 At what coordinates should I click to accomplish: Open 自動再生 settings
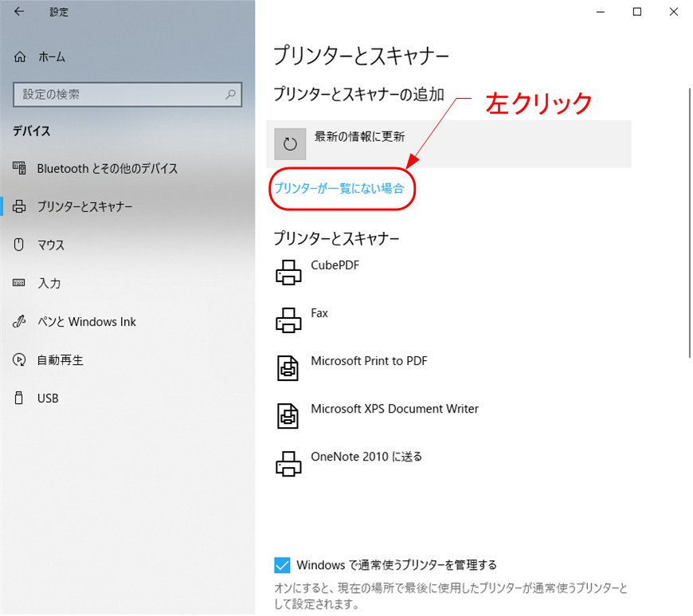60,360
